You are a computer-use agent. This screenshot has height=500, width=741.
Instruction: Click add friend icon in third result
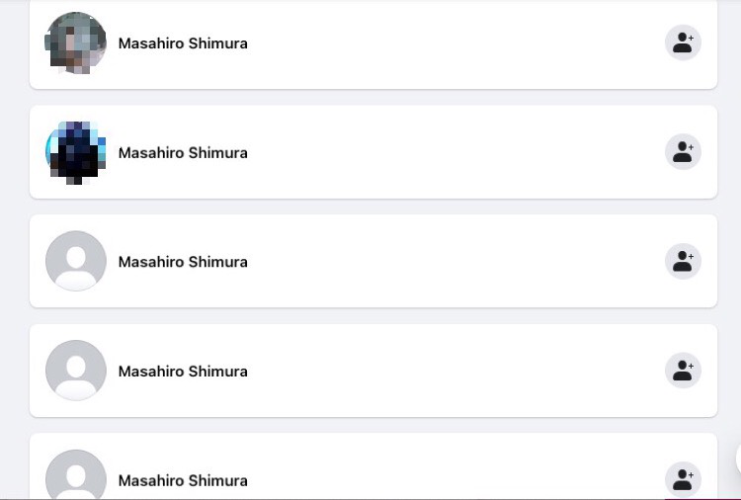(683, 261)
